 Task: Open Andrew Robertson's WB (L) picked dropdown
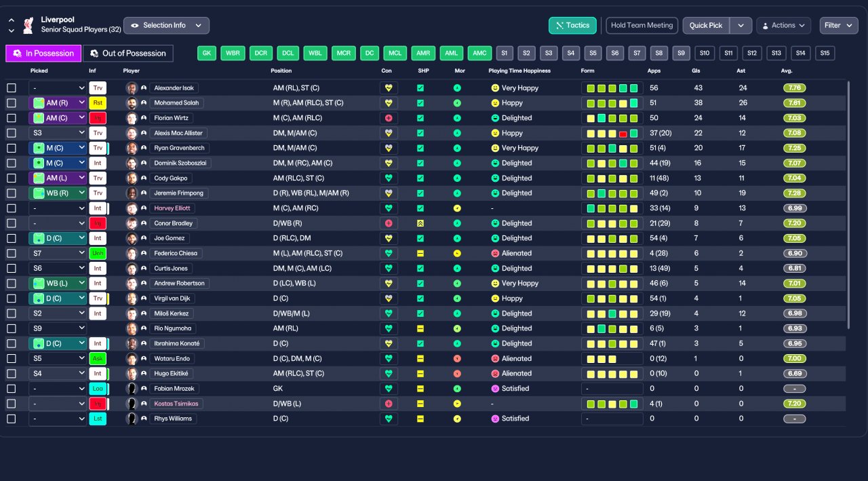[x=58, y=284]
